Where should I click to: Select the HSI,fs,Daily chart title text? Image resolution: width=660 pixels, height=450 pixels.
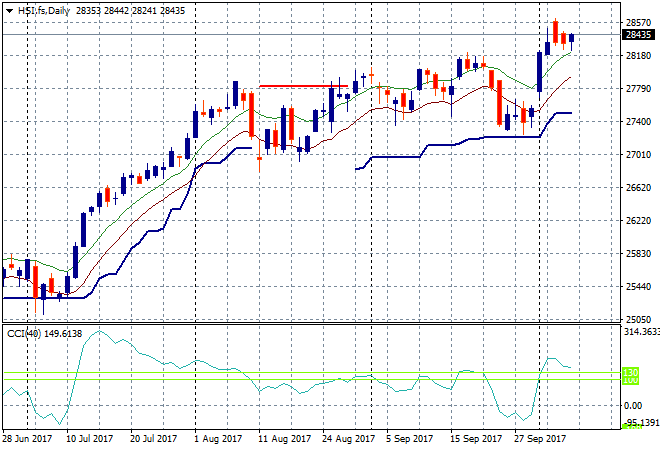44,11
